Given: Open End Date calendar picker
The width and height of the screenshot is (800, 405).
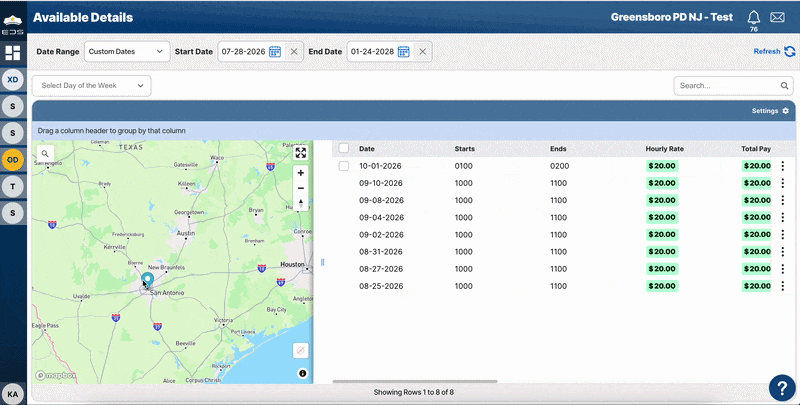Looking at the screenshot, I should coord(404,52).
